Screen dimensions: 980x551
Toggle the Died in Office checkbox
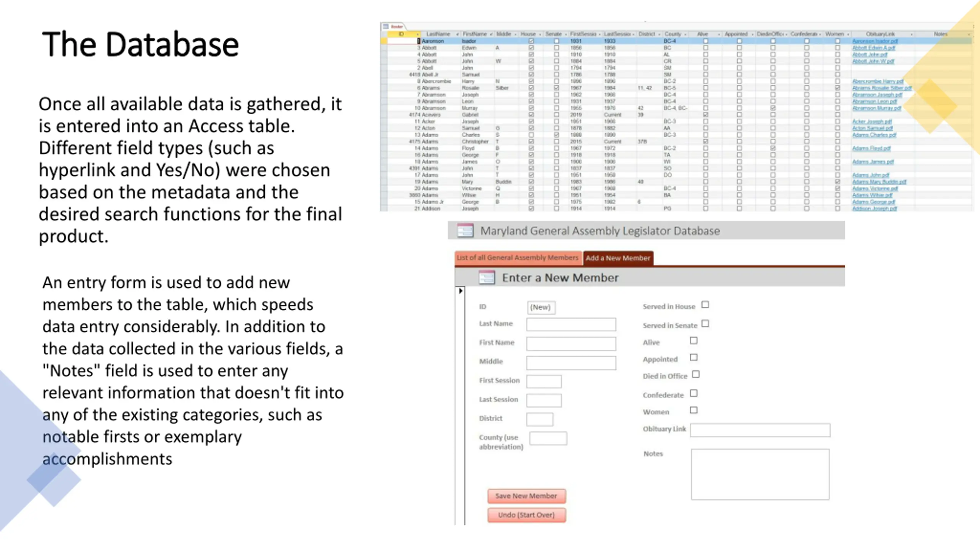point(696,375)
